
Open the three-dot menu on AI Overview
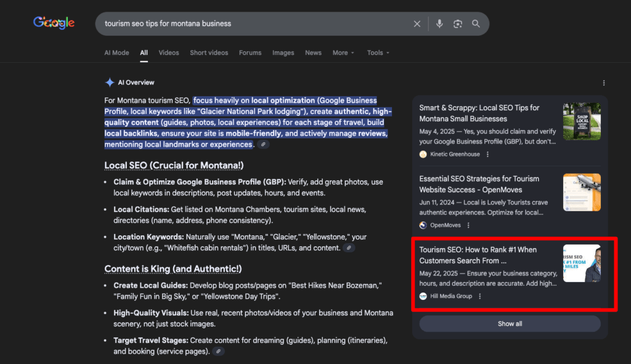(605, 82)
